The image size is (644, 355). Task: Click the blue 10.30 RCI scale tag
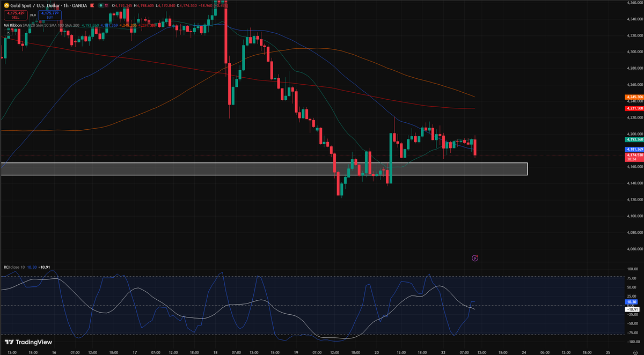(631, 302)
